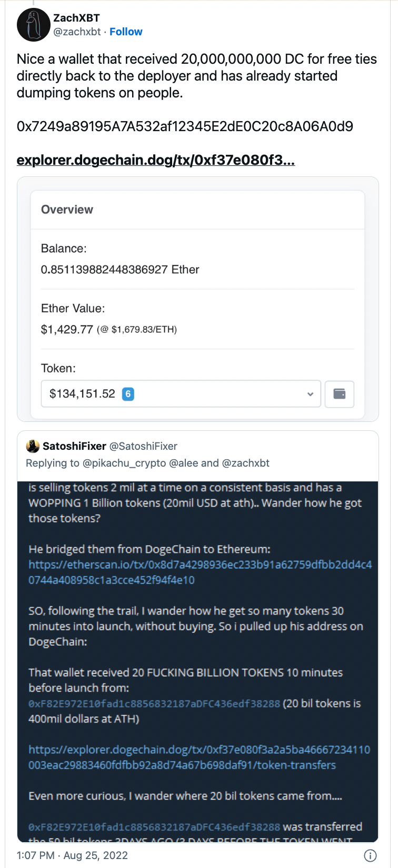Open the Overview card screenshot image

click(198, 299)
